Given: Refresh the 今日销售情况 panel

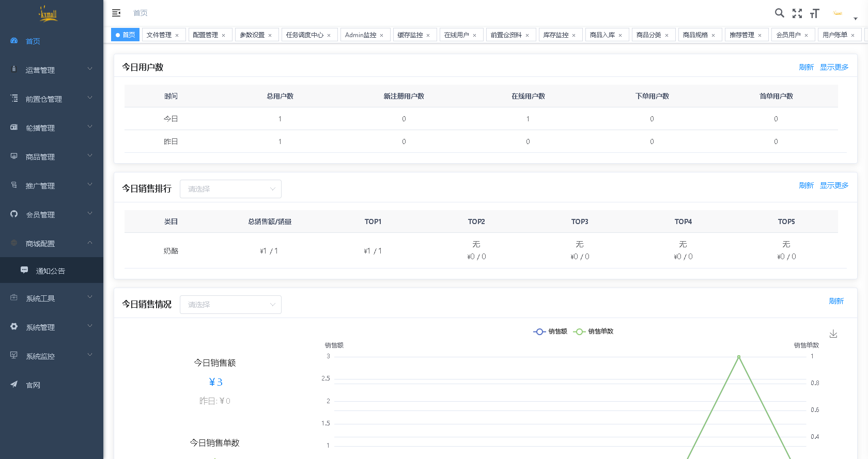Looking at the screenshot, I should click(x=836, y=301).
